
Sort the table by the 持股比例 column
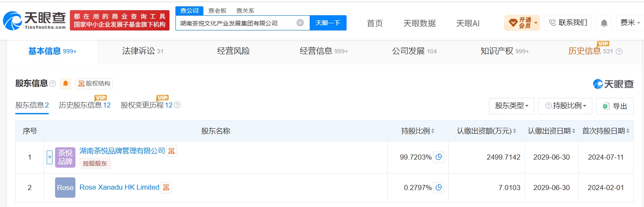click(418, 131)
